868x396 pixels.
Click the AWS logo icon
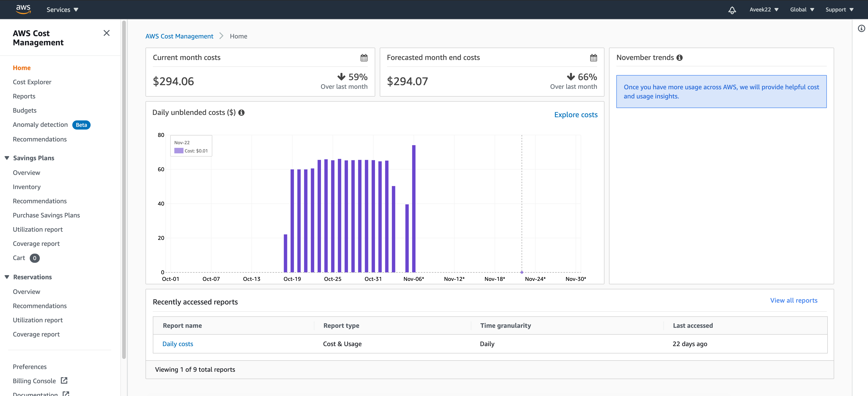click(23, 9)
